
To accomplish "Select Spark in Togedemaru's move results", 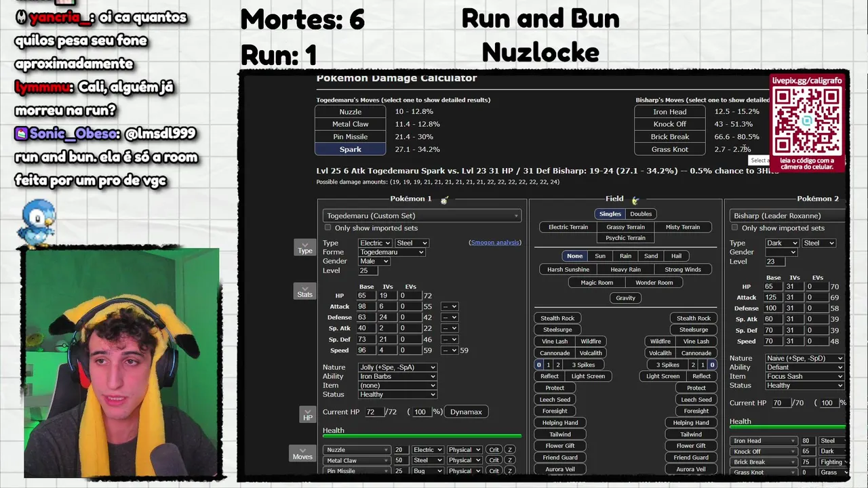I will click(351, 149).
